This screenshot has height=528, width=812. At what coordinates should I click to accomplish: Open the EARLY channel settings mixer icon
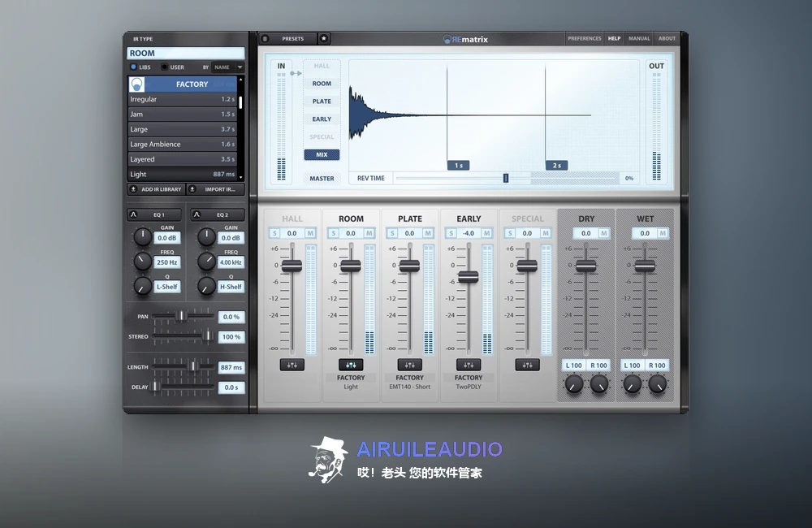click(469, 365)
